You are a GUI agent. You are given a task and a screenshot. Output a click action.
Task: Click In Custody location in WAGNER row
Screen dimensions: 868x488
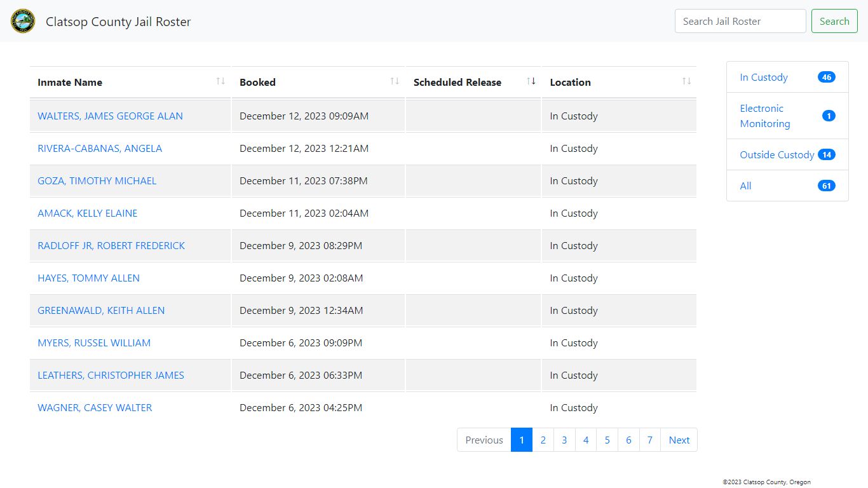coord(574,408)
